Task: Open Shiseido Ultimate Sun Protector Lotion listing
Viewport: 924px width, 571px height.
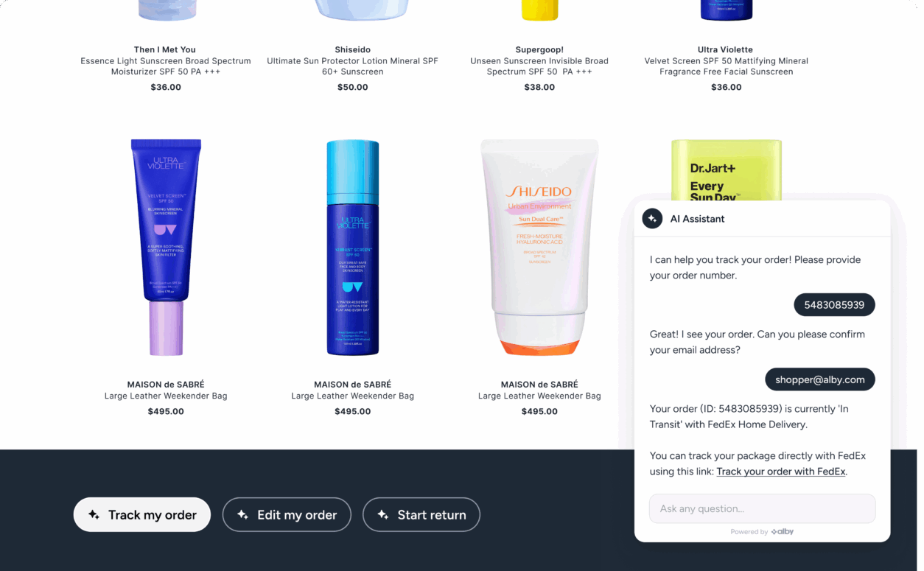Action: point(352,66)
